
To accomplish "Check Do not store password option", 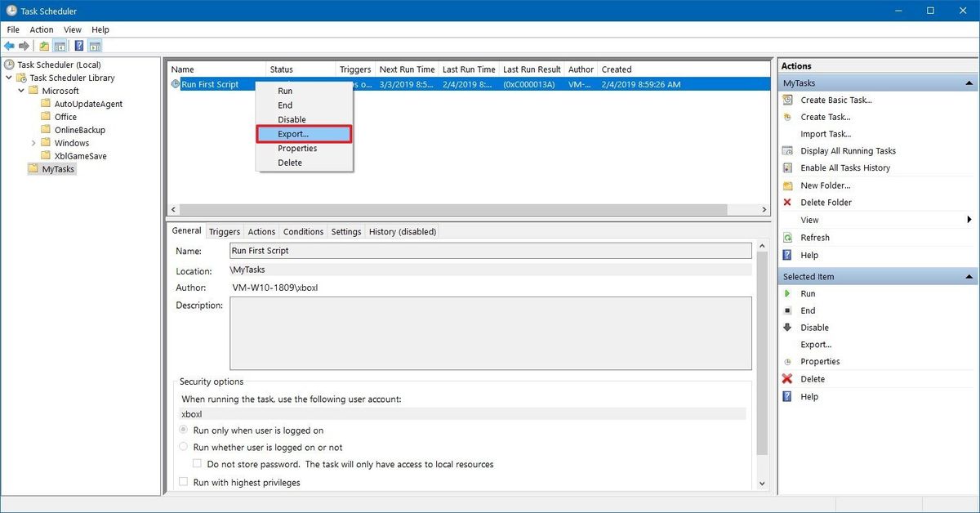I will coord(197,463).
